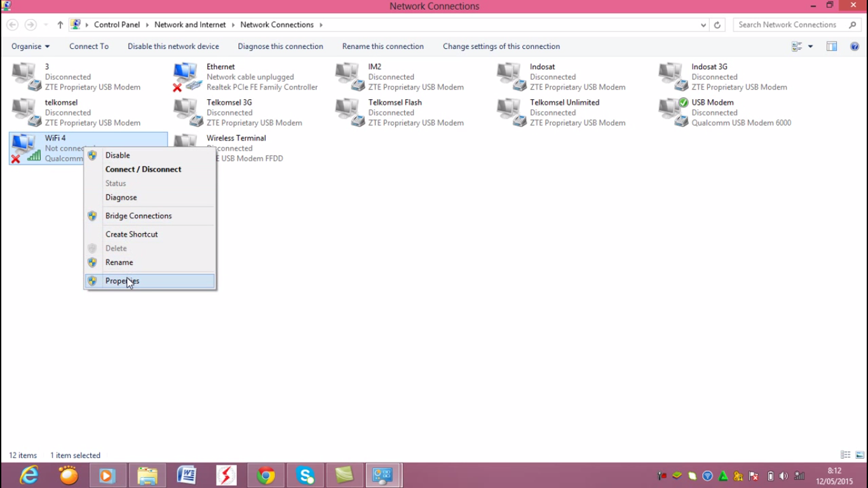Screen dimensions: 868x488
Task: Expand the address bar history dropdown
Action: (x=703, y=25)
